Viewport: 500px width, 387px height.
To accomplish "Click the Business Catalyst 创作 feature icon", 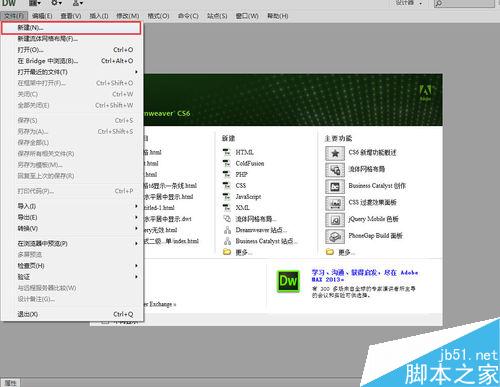I will pyautogui.click(x=335, y=187).
